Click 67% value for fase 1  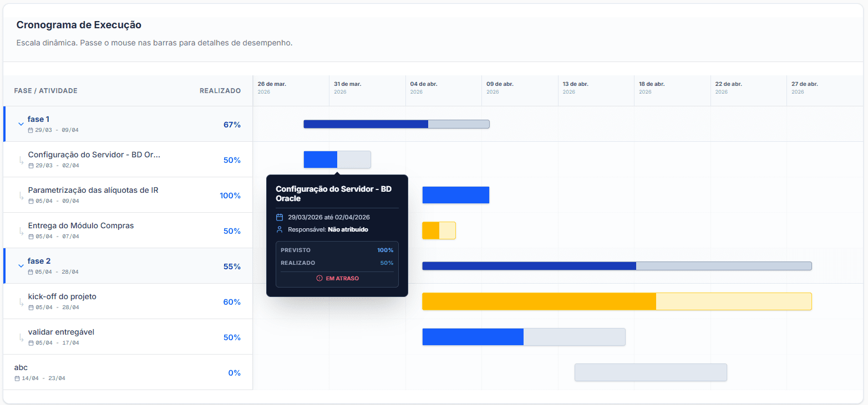point(232,125)
